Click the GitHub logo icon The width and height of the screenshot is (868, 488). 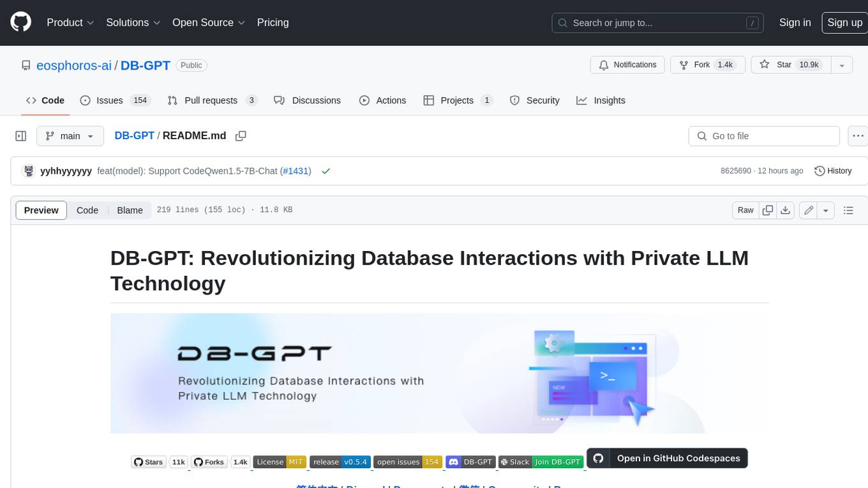[x=20, y=22]
